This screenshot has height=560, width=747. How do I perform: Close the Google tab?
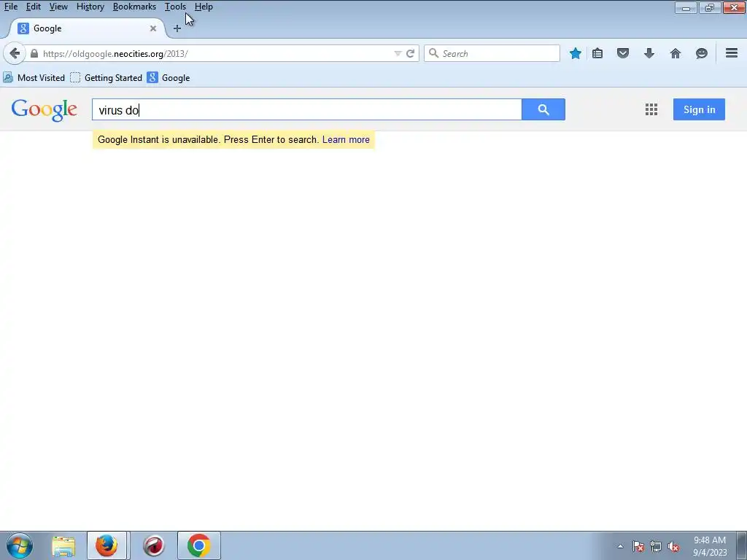153,28
